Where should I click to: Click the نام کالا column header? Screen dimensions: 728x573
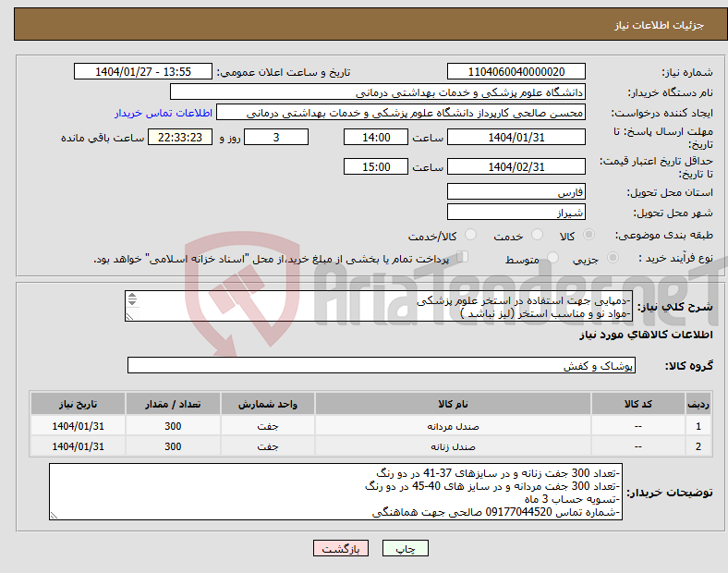[x=453, y=404]
